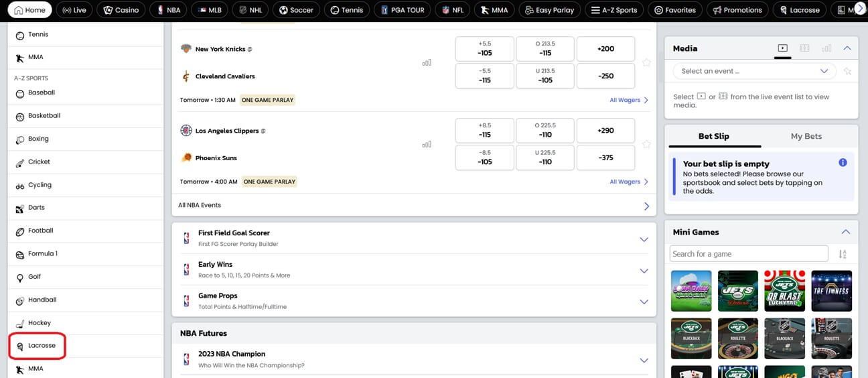The image size is (868, 378).
Task: Select Football in the A-Z Sports list
Action: point(86,231)
